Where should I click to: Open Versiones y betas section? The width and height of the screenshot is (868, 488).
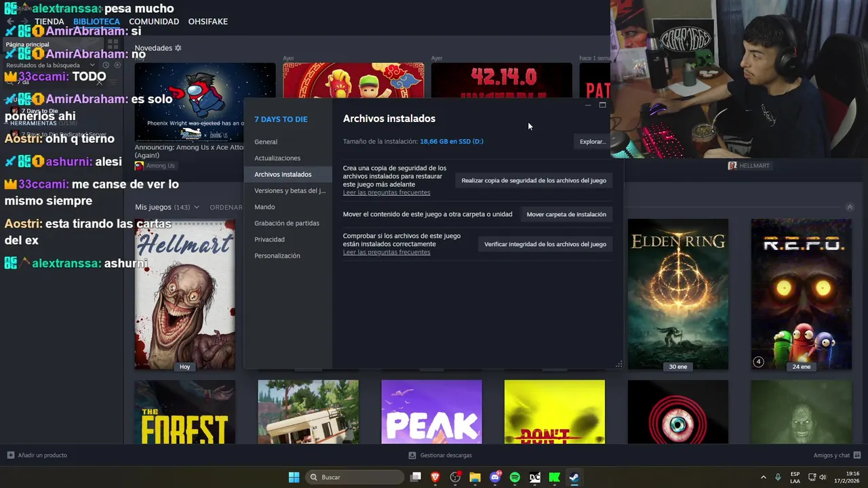[x=290, y=190]
